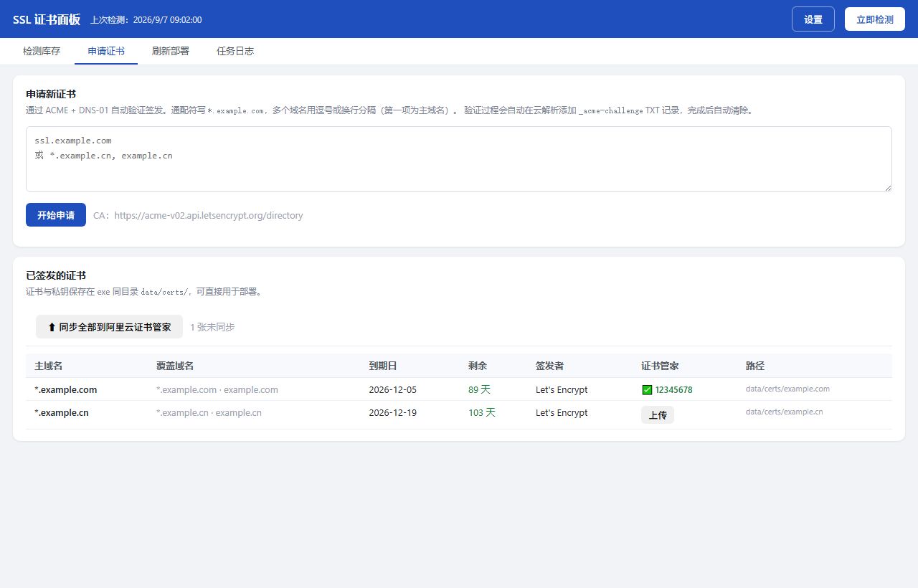Click the 立即检测 button
Viewport: 918px width, 588px height.
[x=875, y=19]
